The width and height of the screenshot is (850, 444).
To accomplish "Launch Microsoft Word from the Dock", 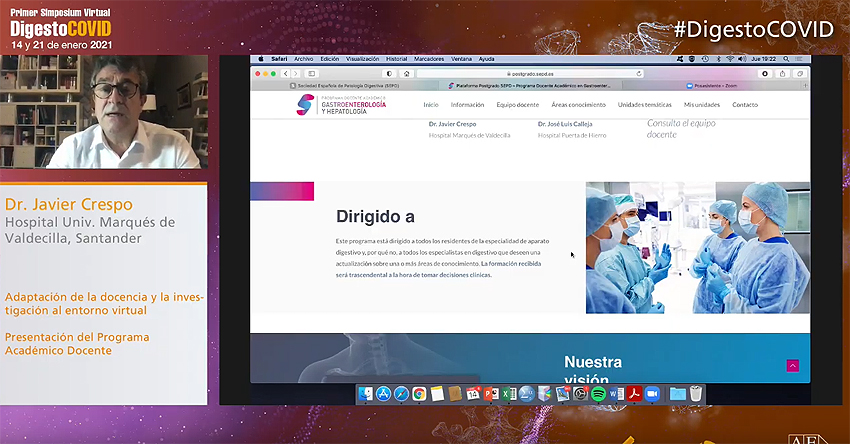I will tap(616, 394).
